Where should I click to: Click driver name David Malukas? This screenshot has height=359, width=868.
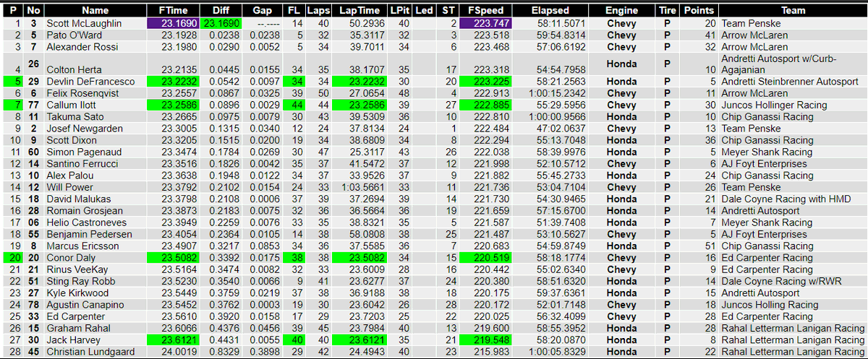[78, 199]
